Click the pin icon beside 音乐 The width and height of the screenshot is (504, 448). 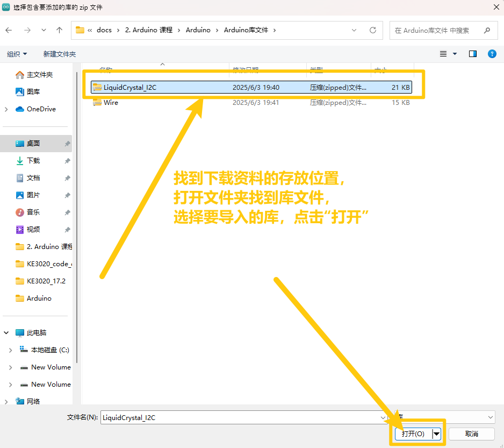click(67, 212)
